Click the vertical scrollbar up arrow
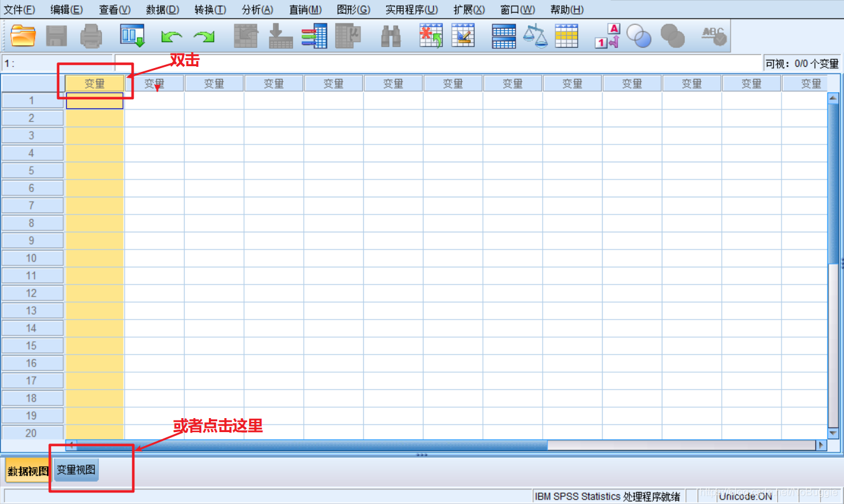 coord(833,98)
